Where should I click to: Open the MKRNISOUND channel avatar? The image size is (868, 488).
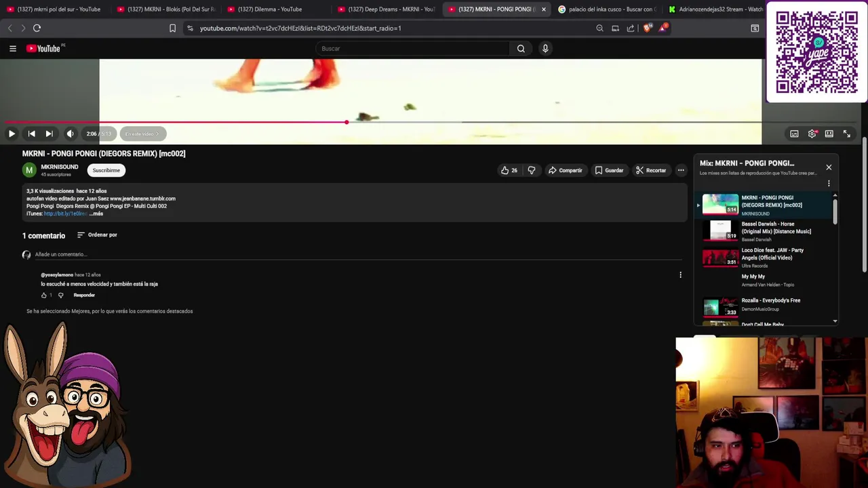pyautogui.click(x=29, y=170)
